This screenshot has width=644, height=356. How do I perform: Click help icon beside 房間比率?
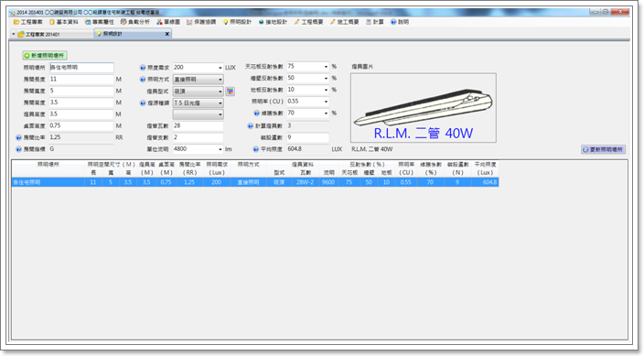point(18,137)
